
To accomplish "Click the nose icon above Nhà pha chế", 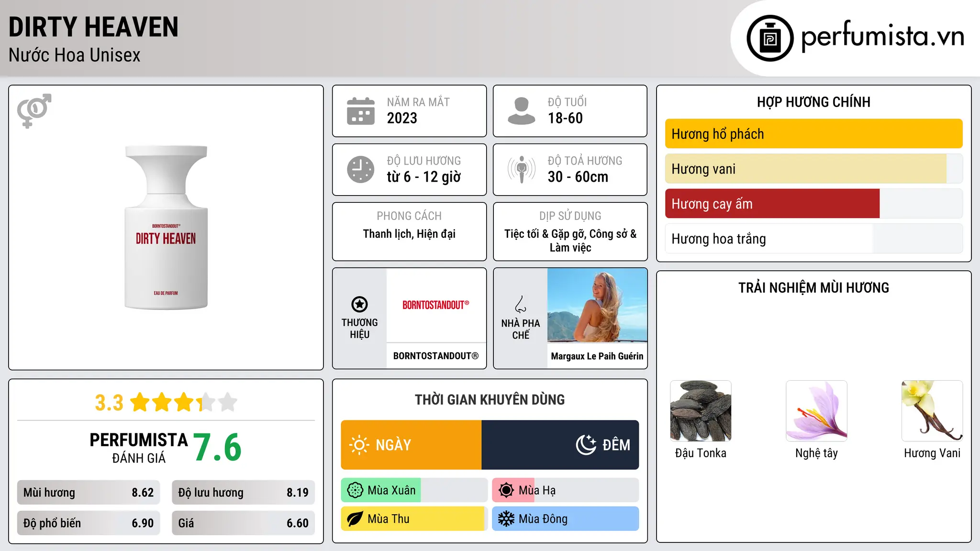I will (521, 304).
